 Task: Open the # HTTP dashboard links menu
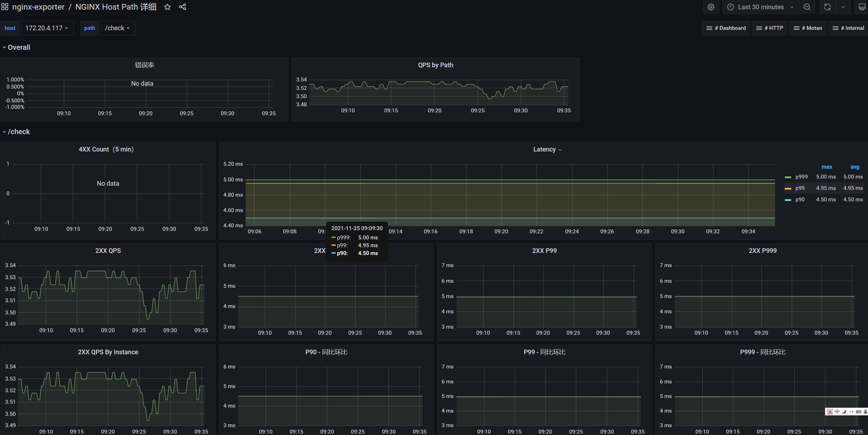point(770,28)
